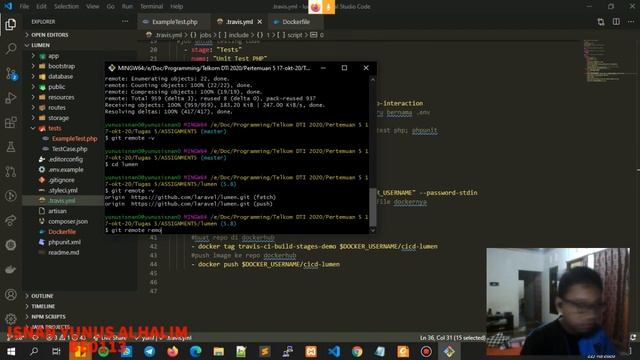The height and width of the screenshot is (360, 640).
Task: Open XAMPP from the taskbar
Action: [311, 351]
